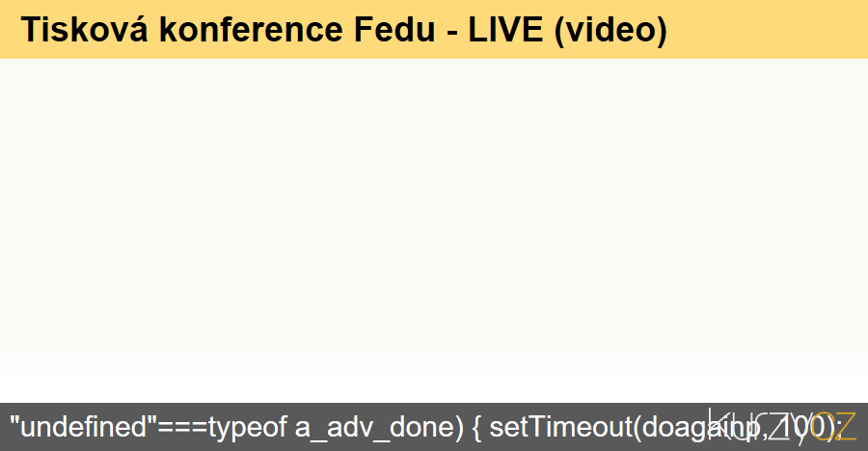The image size is (868, 451).
Task: Select the '(video)' text in the headline
Action: tap(610, 31)
